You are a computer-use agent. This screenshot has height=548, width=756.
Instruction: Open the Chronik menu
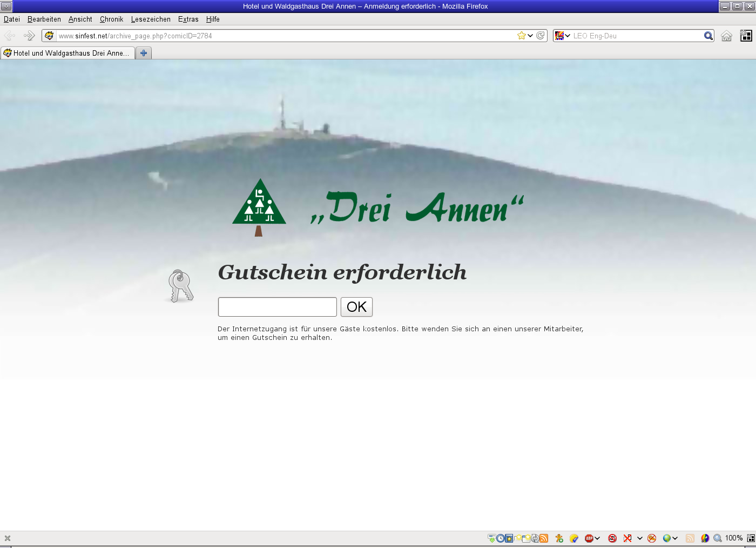111,19
